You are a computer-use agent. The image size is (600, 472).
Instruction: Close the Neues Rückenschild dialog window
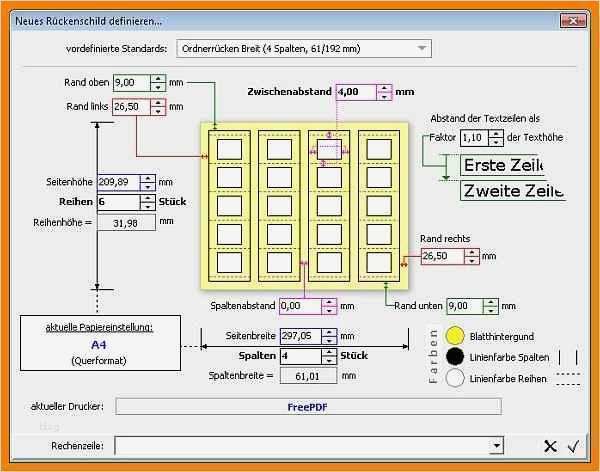click(573, 21)
